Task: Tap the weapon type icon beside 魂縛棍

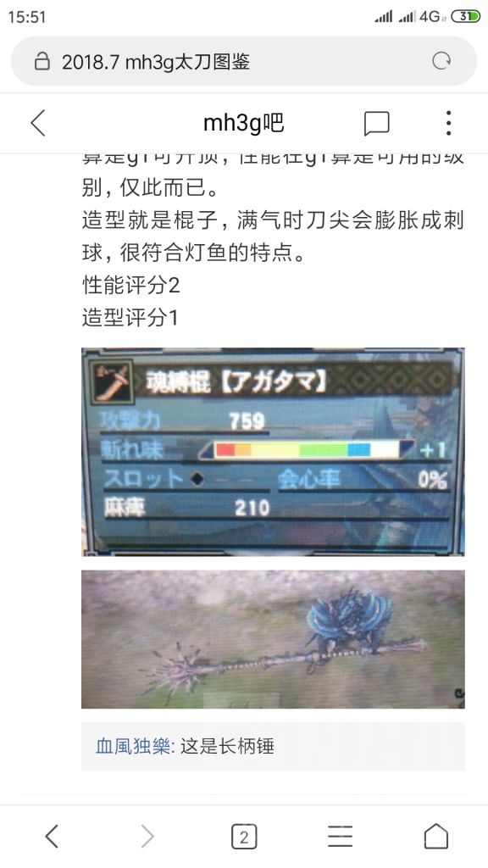Action: (113, 382)
